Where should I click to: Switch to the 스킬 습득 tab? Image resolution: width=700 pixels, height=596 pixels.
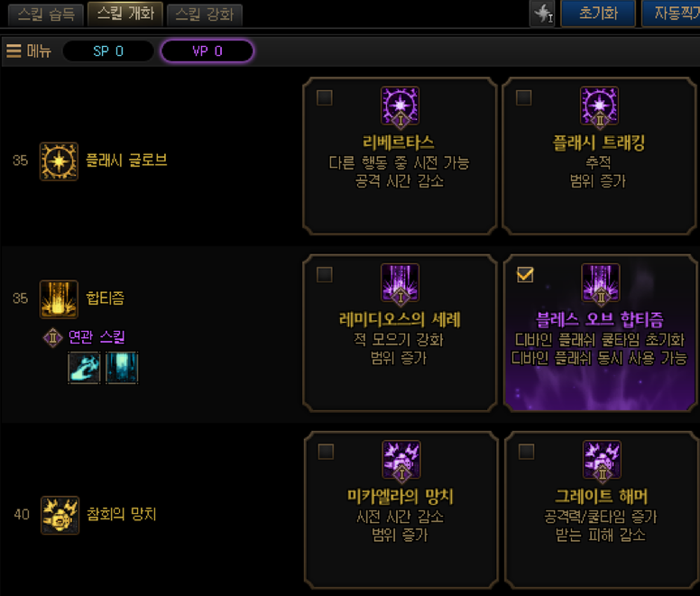click(46, 14)
